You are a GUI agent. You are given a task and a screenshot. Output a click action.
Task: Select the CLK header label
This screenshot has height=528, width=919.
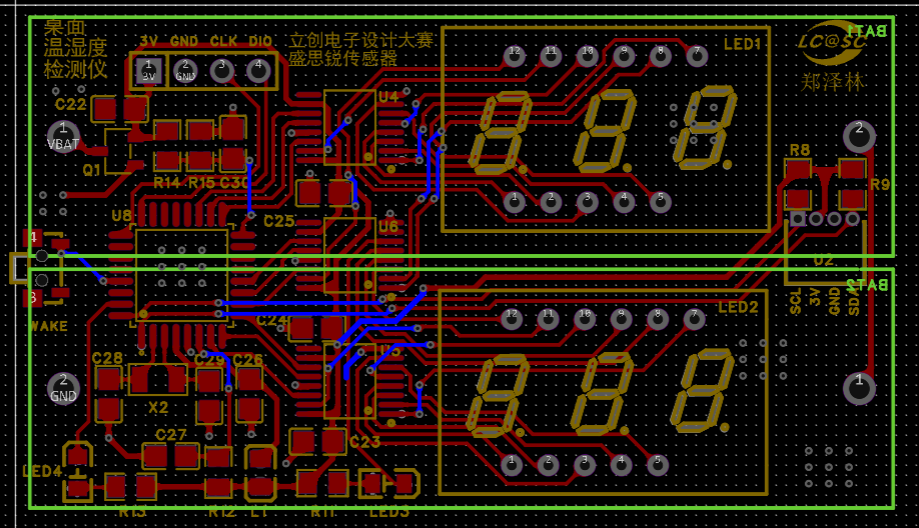tap(223, 41)
